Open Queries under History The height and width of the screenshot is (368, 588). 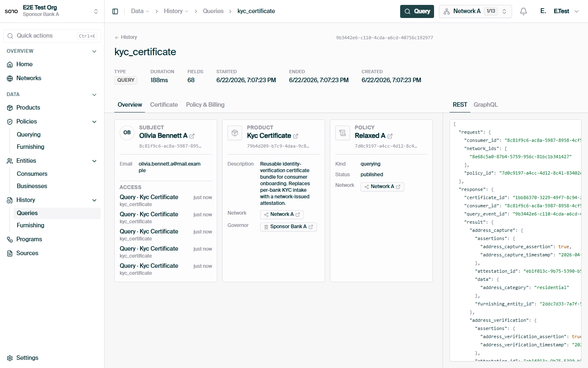click(x=57, y=213)
